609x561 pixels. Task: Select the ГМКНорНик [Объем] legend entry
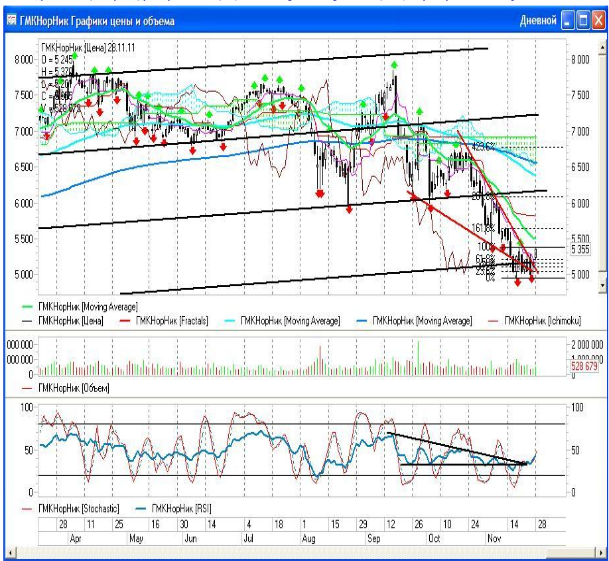pyautogui.click(x=66, y=388)
